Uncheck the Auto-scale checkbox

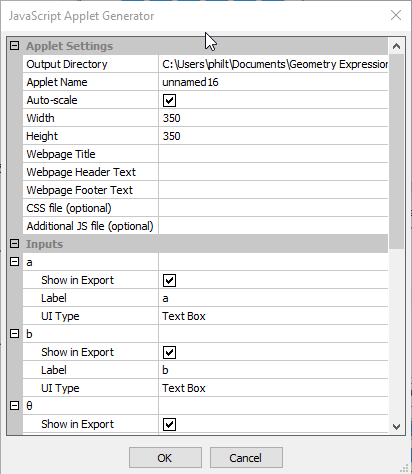click(x=169, y=100)
